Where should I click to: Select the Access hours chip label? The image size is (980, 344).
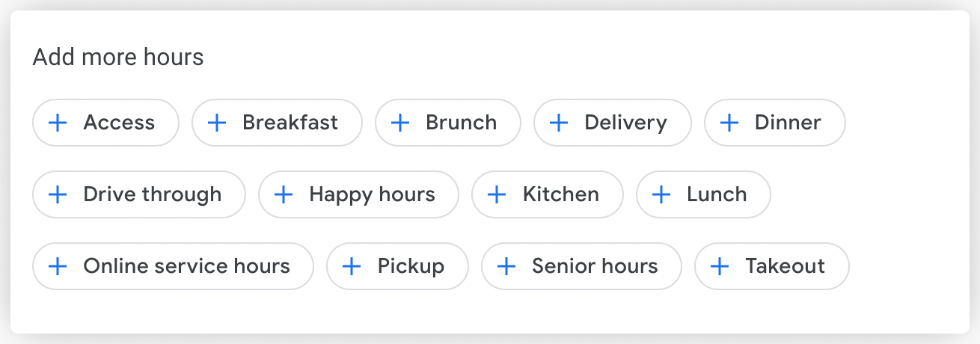[119, 123]
